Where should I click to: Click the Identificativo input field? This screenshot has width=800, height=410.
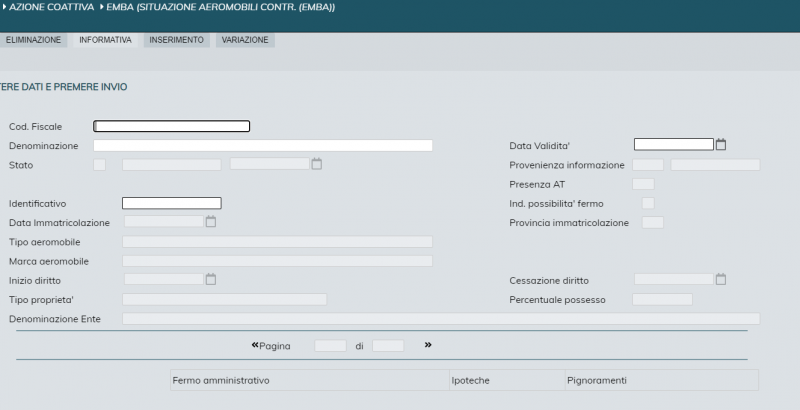[x=171, y=203]
